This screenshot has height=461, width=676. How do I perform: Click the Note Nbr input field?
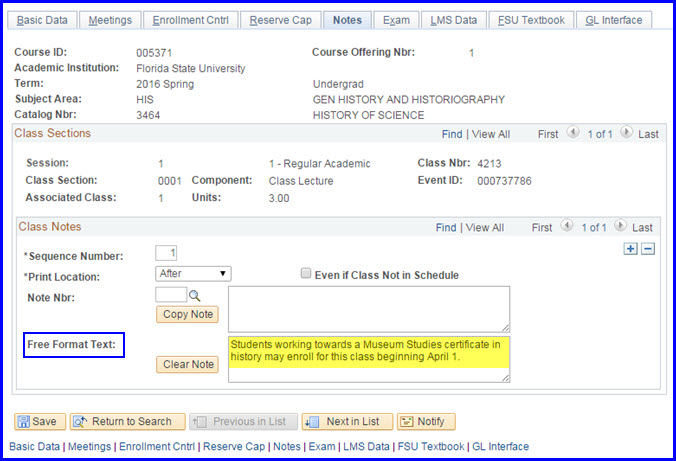(171, 295)
